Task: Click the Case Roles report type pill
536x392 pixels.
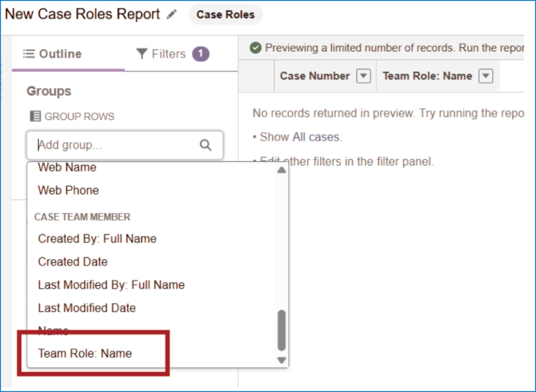Action: (x=225, y=15)
